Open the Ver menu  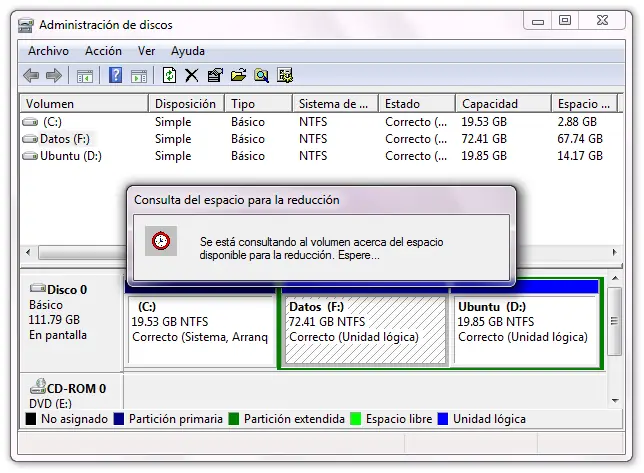point(146,51)
